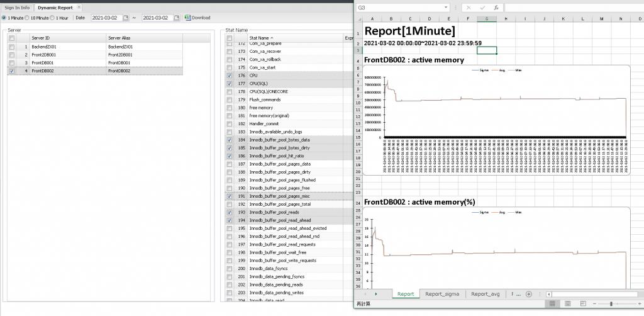
Task: Tick the Front2DB001 server checkbox
Action: coord(11,55)
